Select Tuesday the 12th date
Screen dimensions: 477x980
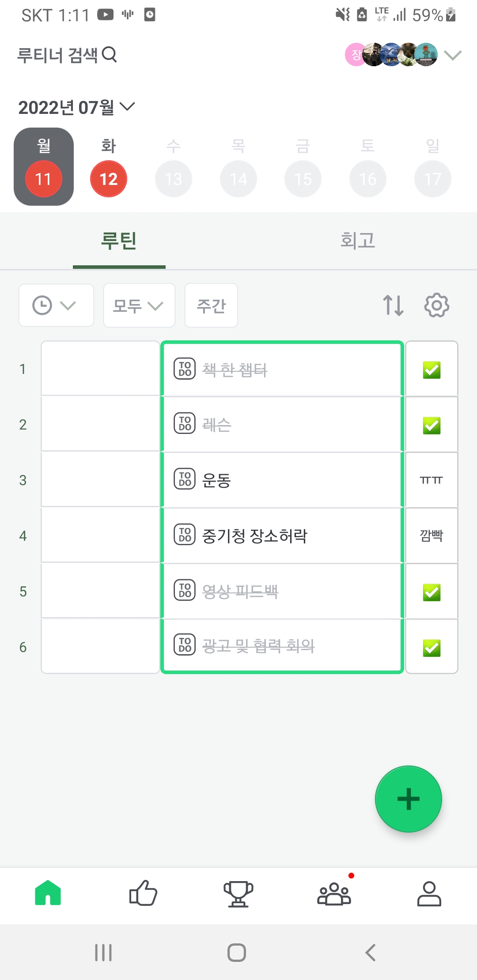click(x=109, y=178)
